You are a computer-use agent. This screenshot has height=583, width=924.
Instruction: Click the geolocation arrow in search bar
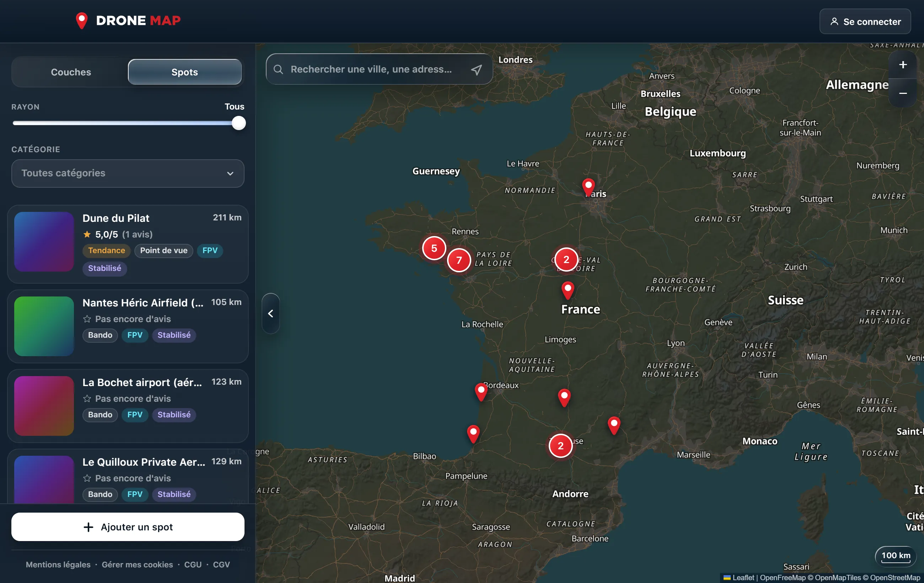pyautogui.click(x=476, y=69)
